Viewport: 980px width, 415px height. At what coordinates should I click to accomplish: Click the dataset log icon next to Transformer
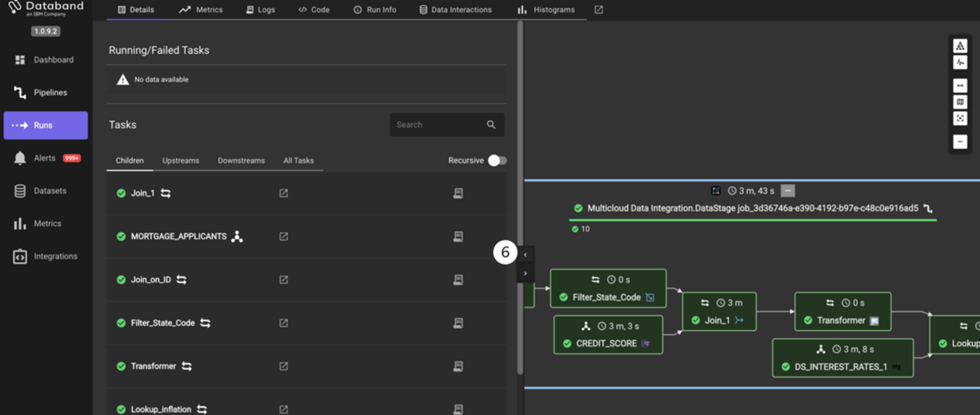458,366
